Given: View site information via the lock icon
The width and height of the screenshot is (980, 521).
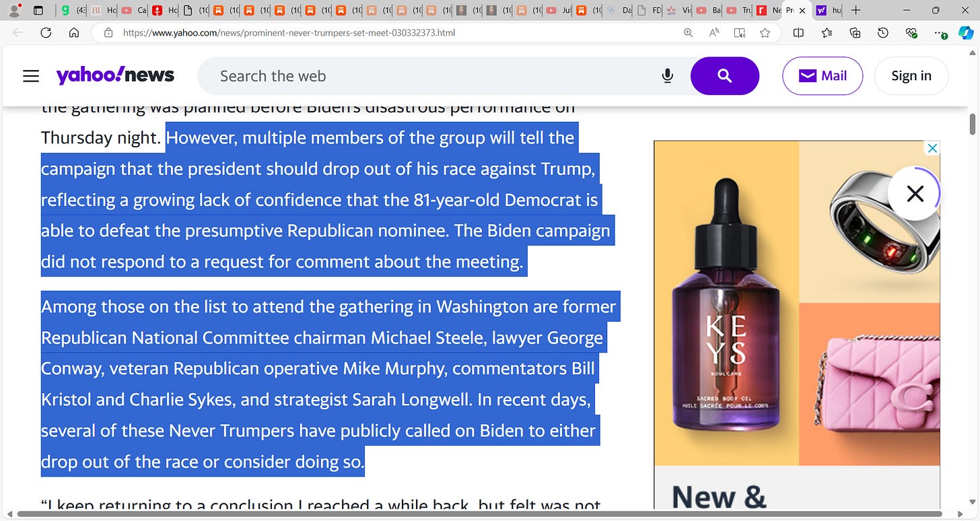Looking at the screenshot, I should click(108, 32).
